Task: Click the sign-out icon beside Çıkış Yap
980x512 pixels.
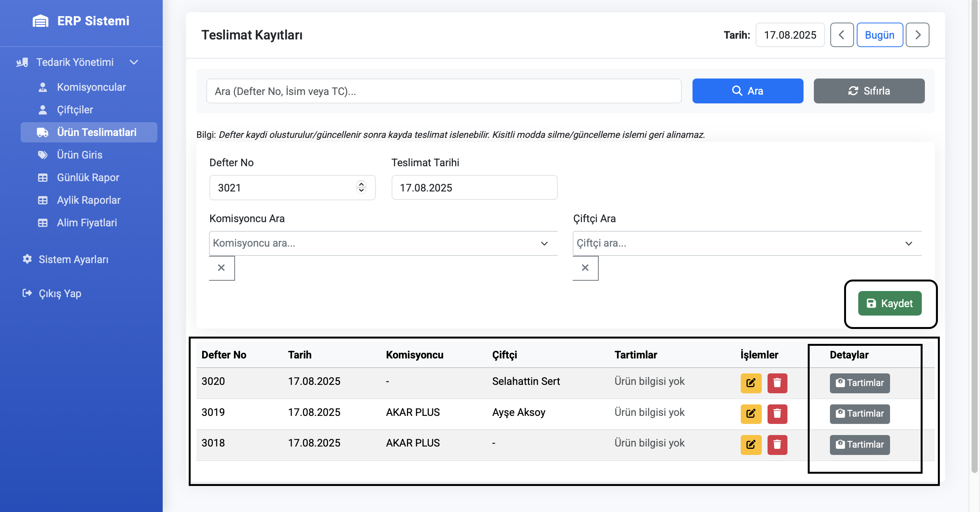Action: pos(27,293)
